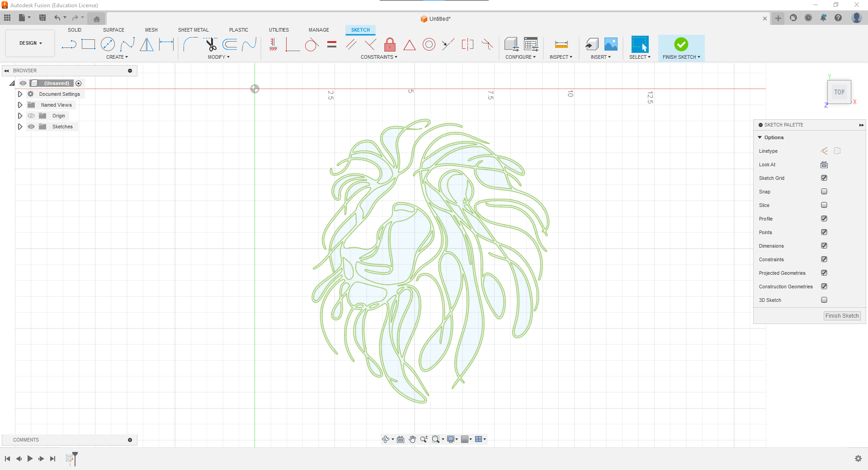The height and width of the screenshot is (470, 868).
Task: Open the INSPECT dropdown menu
Action: pos(561,57)
